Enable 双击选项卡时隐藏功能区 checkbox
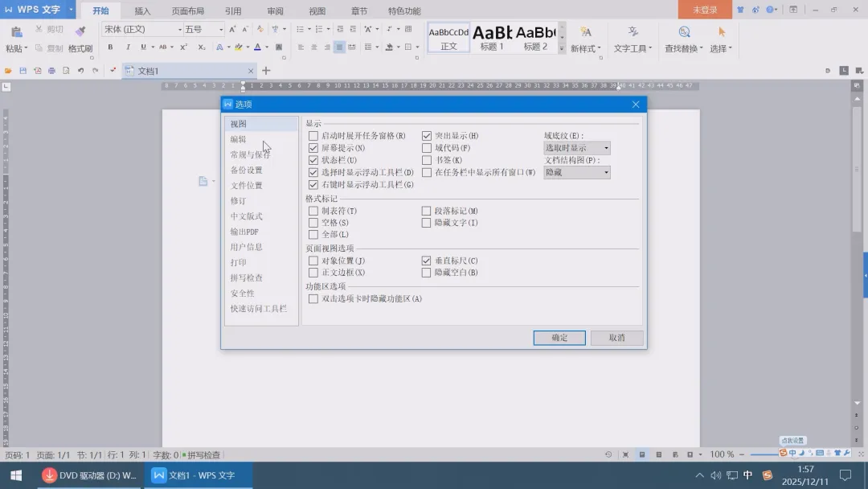The width and height of the screenshot is (868, 489). click(313, 299)
